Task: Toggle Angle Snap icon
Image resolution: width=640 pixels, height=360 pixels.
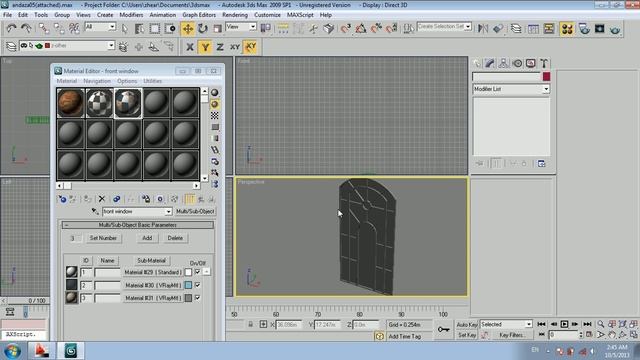Action: tap(361, 28)
